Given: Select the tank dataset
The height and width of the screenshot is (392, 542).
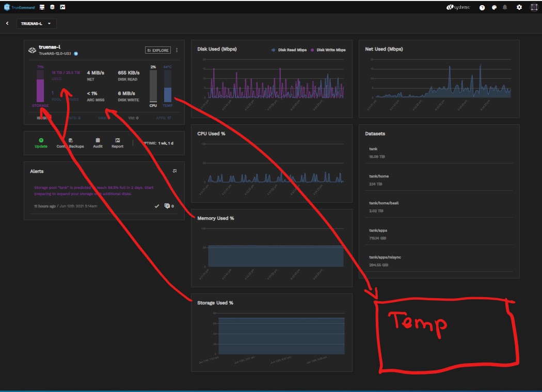Looking at the screenshot, I should click(439, 153).
